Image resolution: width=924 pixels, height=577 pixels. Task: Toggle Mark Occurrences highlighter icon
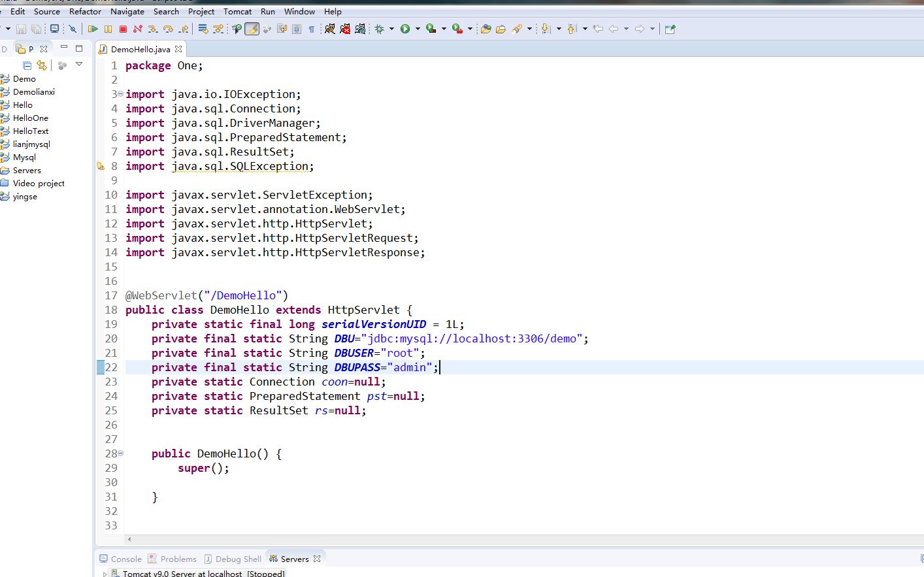(252, 29)
